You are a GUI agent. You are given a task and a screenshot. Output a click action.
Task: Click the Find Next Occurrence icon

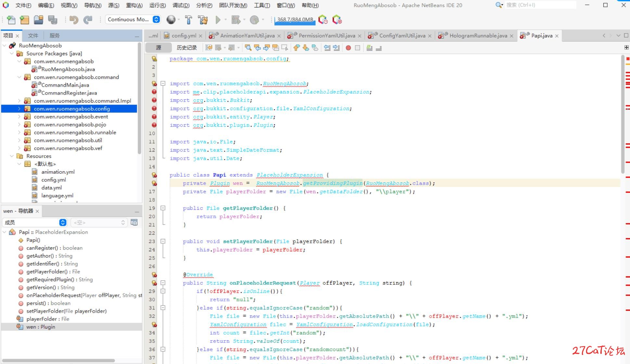tap(267, 48)
